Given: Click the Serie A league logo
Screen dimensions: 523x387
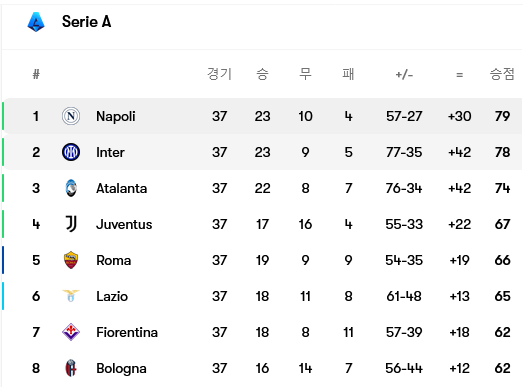Looking at the screenshot, I should [36, 22].
